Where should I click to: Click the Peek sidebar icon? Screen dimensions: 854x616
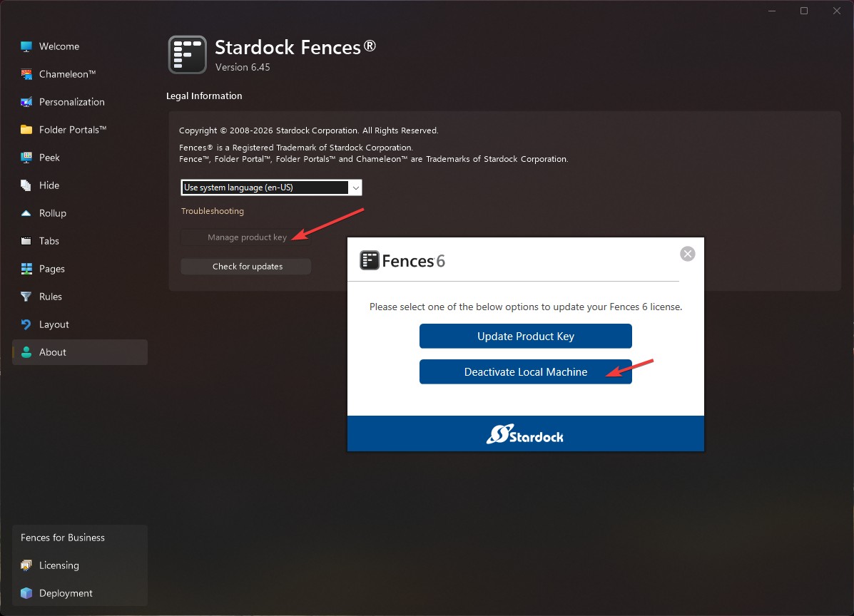26,158
